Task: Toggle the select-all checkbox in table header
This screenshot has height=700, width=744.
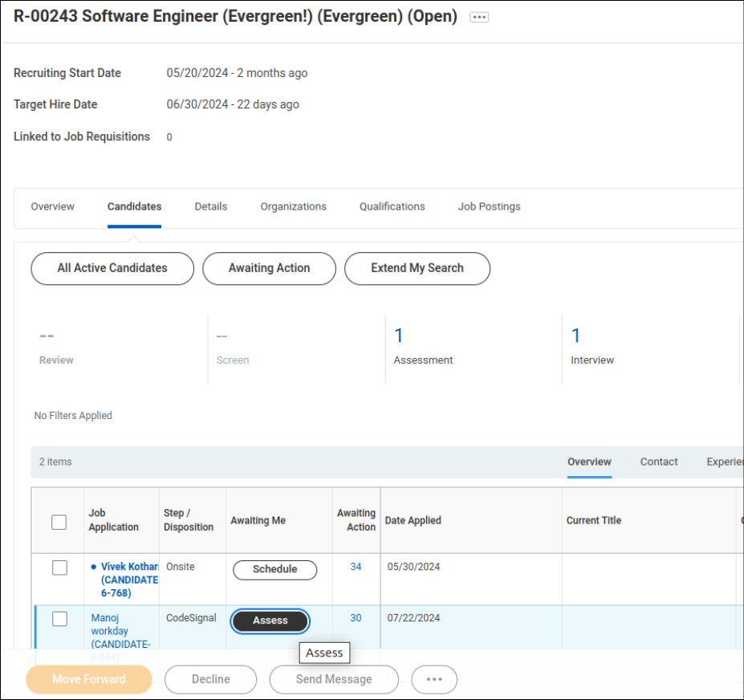Action: click(x=59, y=522)
